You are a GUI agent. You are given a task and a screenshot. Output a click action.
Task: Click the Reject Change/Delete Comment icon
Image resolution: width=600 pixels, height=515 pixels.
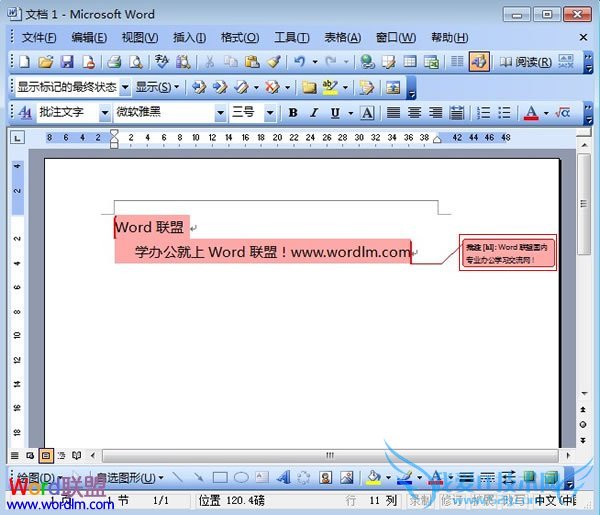[x=272, y=87]
